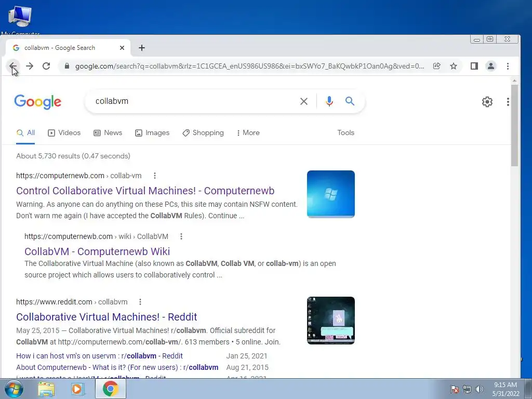Open the search Tools options
Viewport: 532px width, 399px height.
point(345,132)
